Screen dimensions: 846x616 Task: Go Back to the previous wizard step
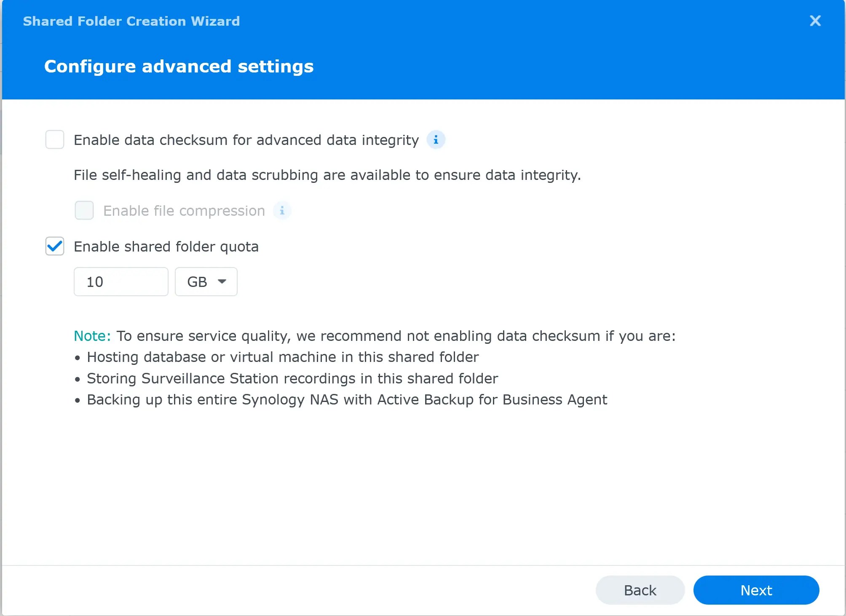640,590
